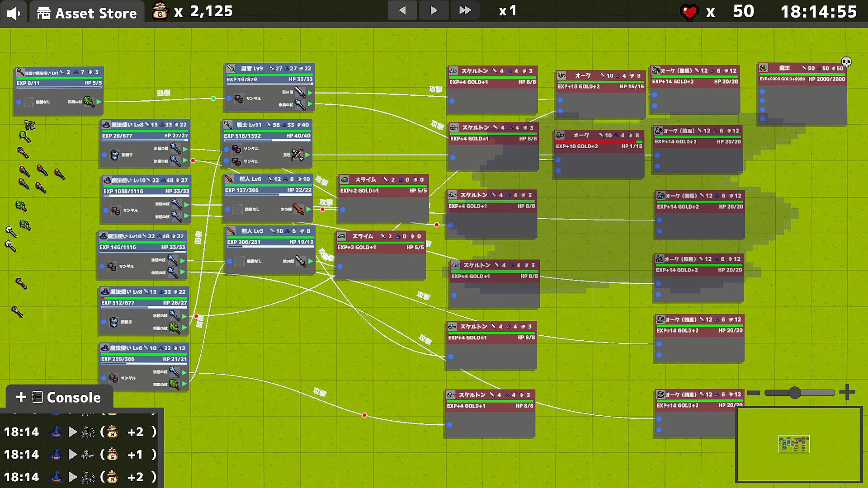Click green output arrow on 木の剣 slot

(x=309, y=209)
